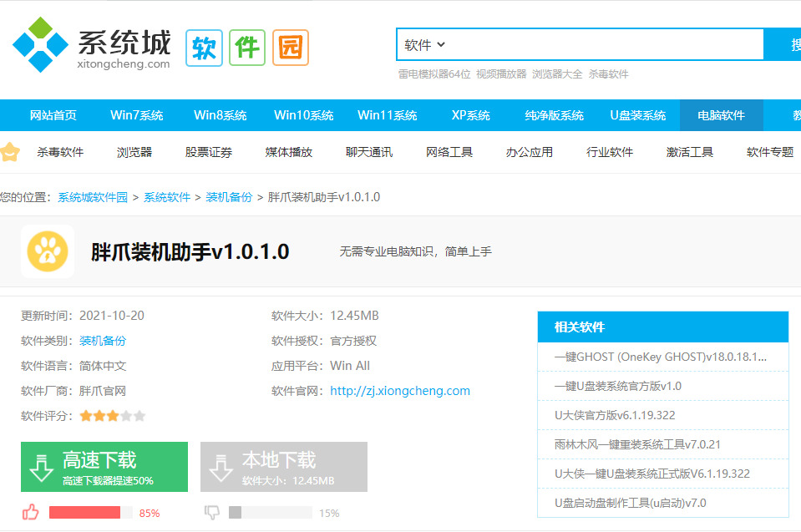This screenshot has width=801, height=532.
Task: Open 雨林木风一键重装系统工具v7.0.21 link
Action: pyautogui.click(x=637, y=444)
